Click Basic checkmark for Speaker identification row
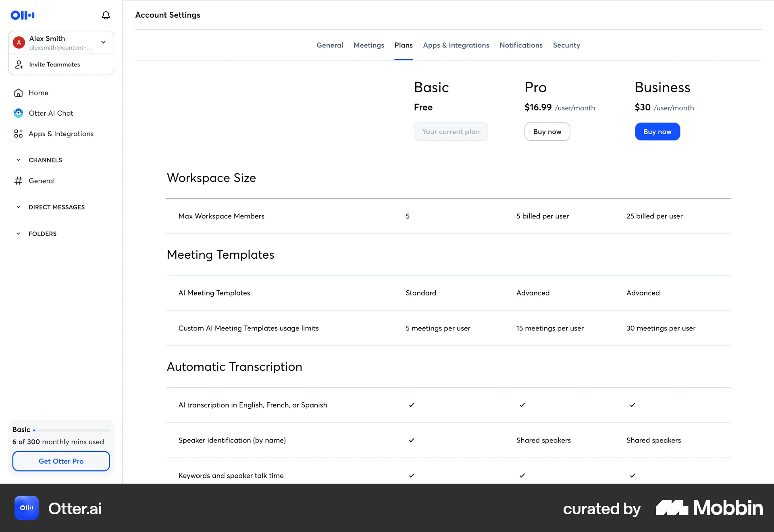The image size is (774, 532). [x=412, y=441]
